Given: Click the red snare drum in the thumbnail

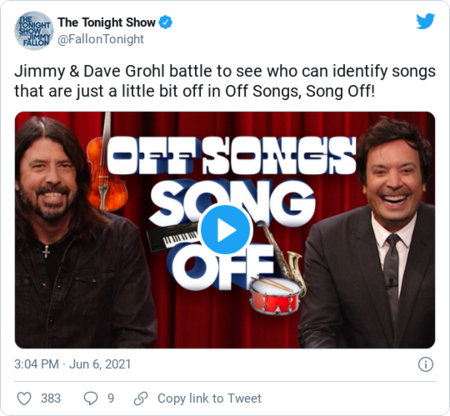Looking at the screenshot, I should (275, 296).
